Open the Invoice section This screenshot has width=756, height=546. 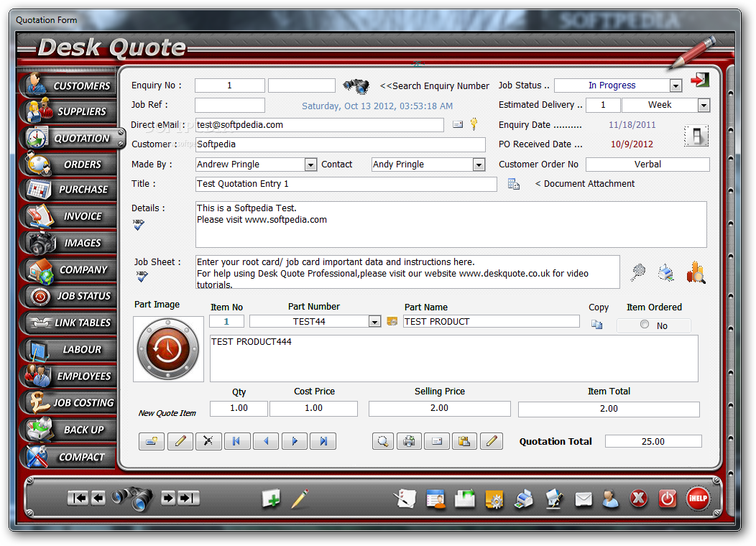click(x=68, y=216)
